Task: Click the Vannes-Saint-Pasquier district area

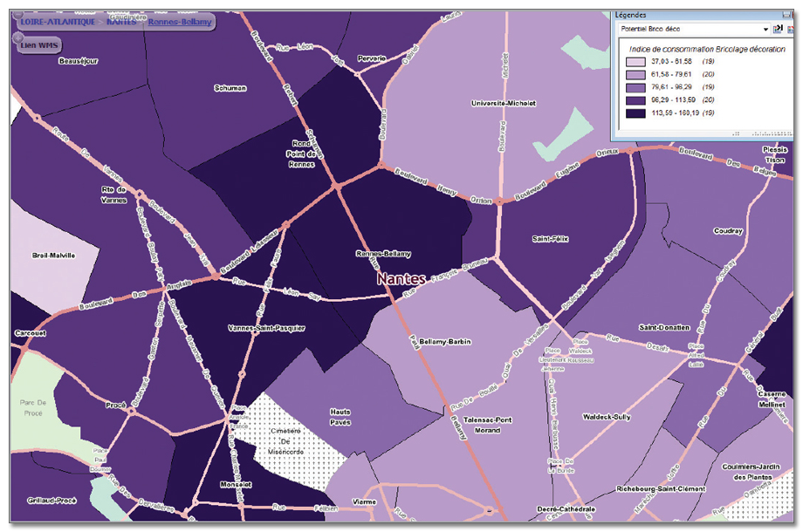Action: 266,328
